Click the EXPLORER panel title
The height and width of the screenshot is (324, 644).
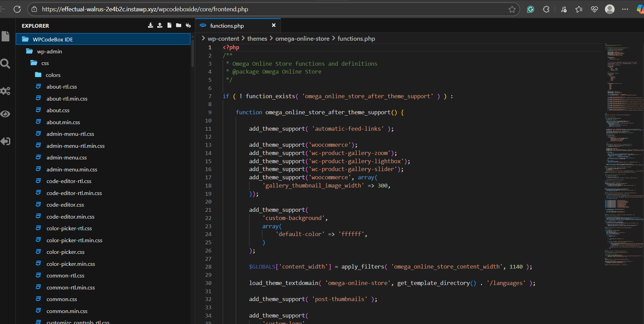click(x=35, y=26)
